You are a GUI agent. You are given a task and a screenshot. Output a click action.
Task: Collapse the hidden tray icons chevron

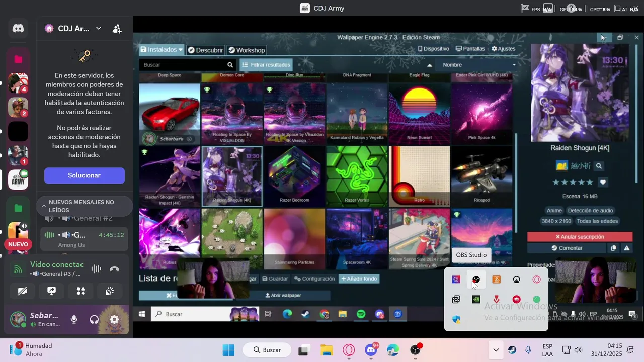496,350
